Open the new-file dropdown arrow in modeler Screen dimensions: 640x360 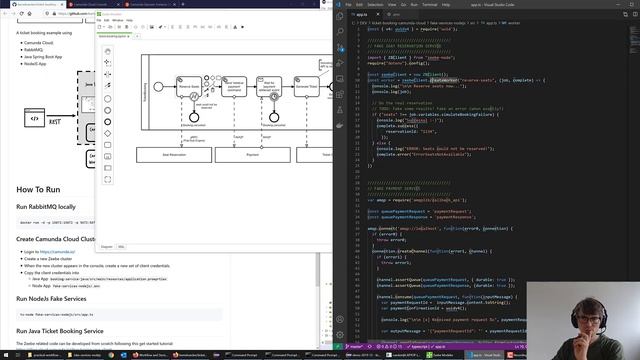(104, 27)
